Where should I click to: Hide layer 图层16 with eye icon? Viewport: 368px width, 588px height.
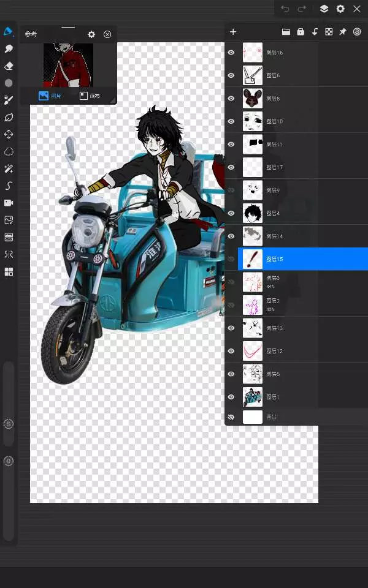(x=231, y=53)
